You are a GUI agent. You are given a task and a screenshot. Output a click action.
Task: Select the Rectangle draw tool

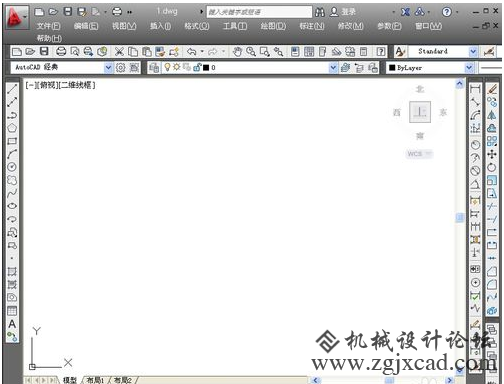[x=12, y=141]
